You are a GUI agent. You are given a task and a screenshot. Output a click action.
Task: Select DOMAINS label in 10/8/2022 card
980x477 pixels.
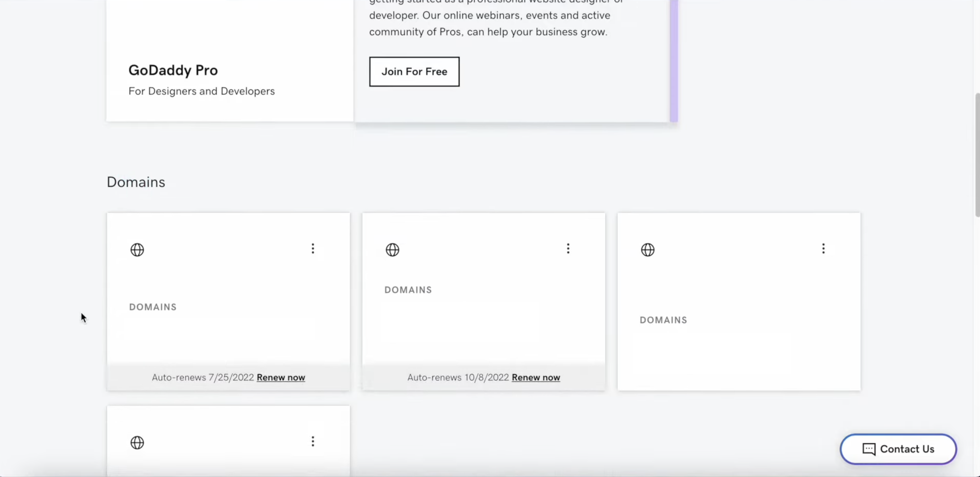(x=408, y=290)
